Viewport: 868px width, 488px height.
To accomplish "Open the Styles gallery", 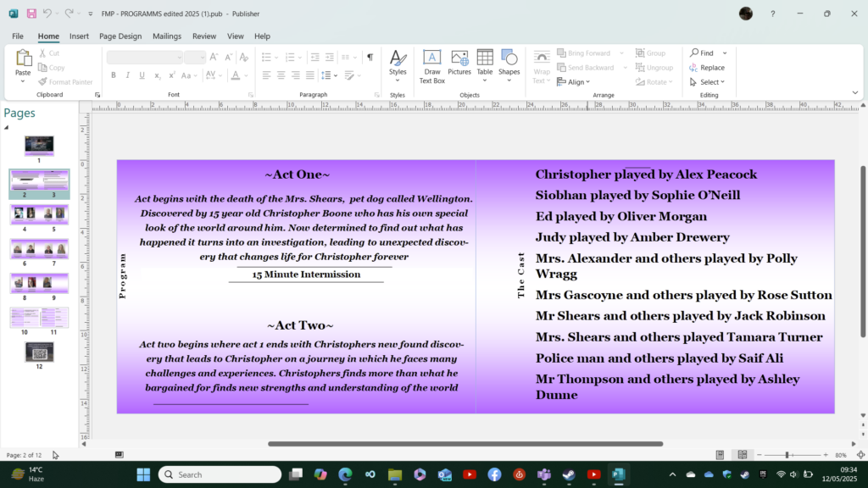I will point(398,66).
